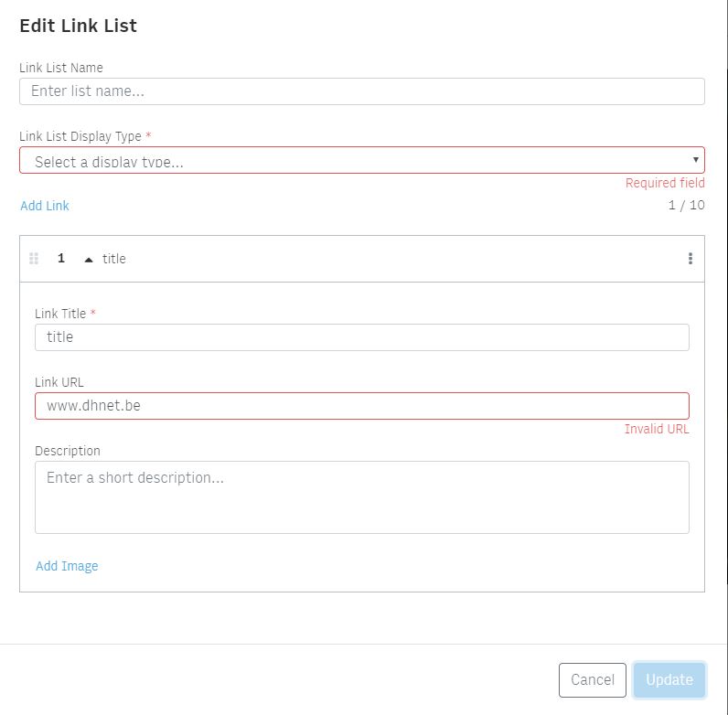Click the Add Image link

click(x=67, y=566)
